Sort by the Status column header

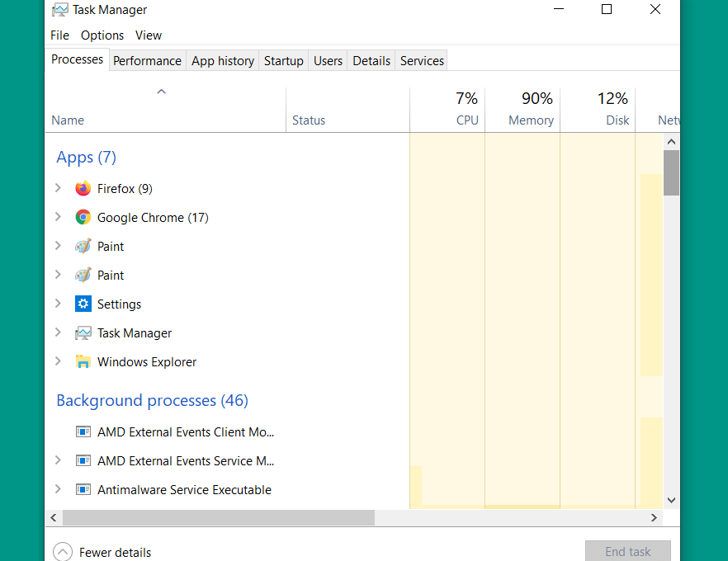click(347, 110)
